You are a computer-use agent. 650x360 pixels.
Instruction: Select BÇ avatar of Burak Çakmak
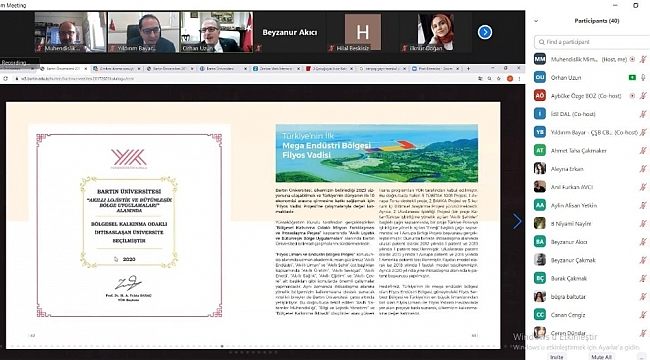pos(540,278)
